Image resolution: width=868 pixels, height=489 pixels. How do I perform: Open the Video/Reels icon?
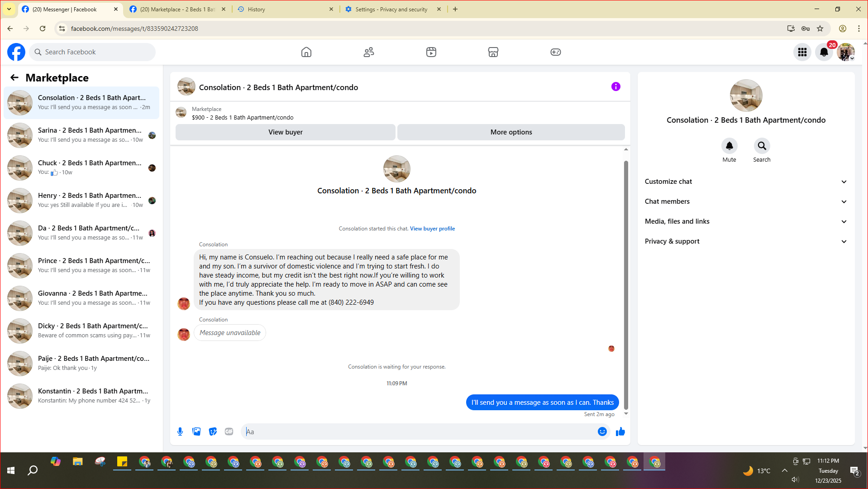(431, 52)
